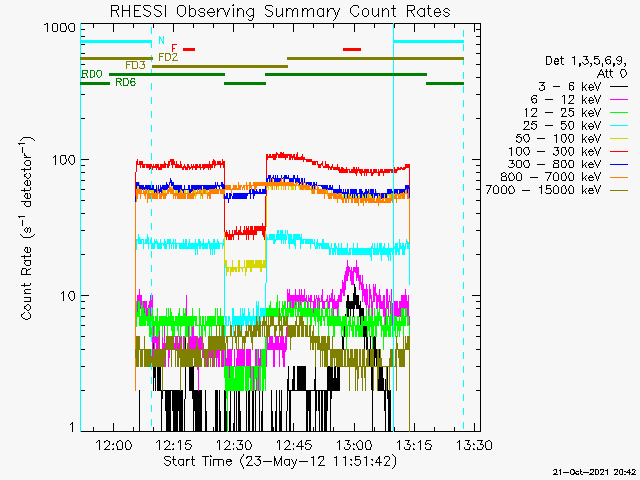
Task: Click the red line swatch for 100 - 300 keV
Action: (x=619, y=151)
